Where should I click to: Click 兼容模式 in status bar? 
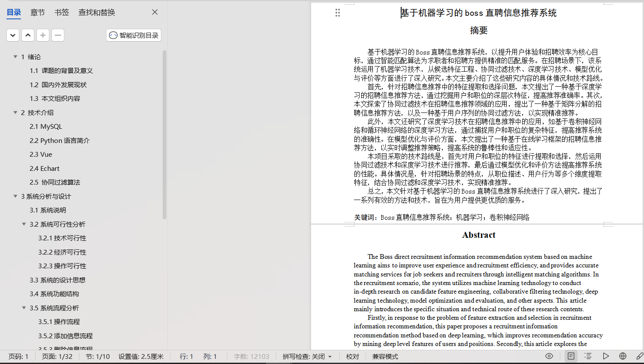coord(385,357)
